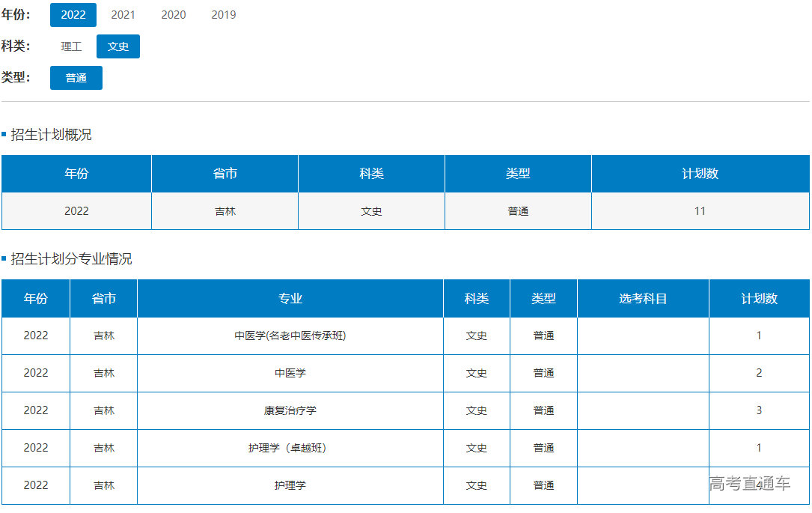
Task: Click the 选考科目 column header
Action: 643,299
